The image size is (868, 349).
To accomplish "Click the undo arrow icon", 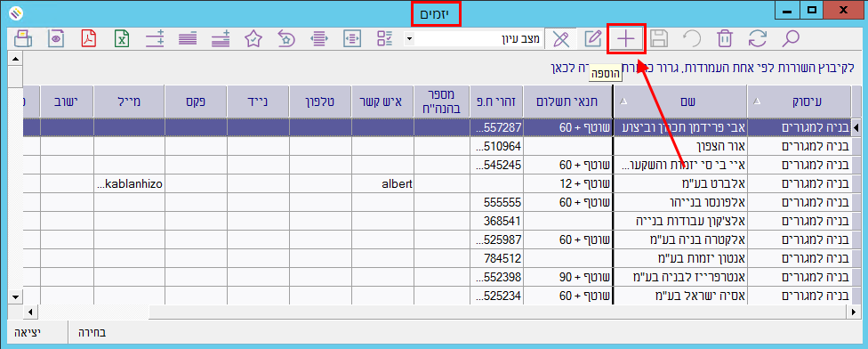I will coord(692,39).
